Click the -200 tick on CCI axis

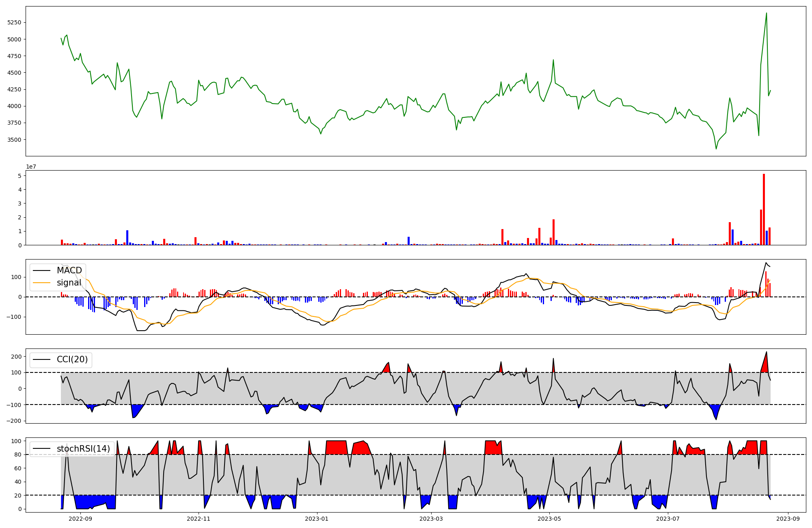pyautogui.click(x=14, y=421)
